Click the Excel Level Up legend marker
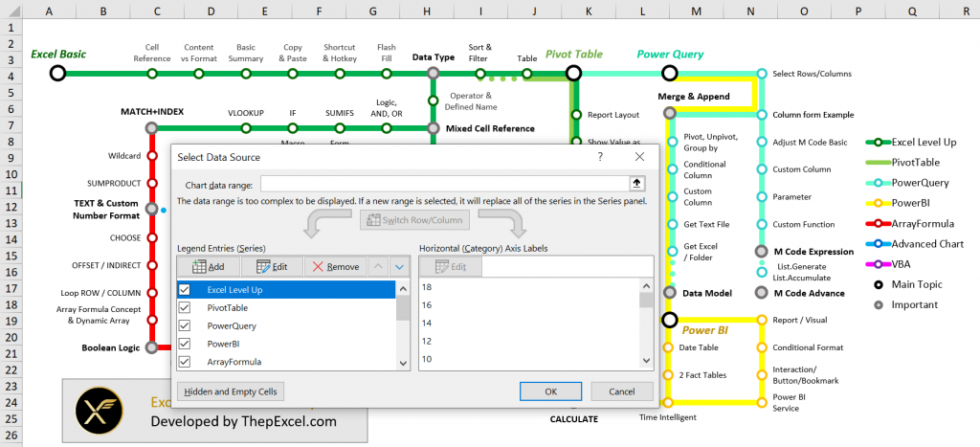Viewport: 980px width, 447px height. (879, 143)
